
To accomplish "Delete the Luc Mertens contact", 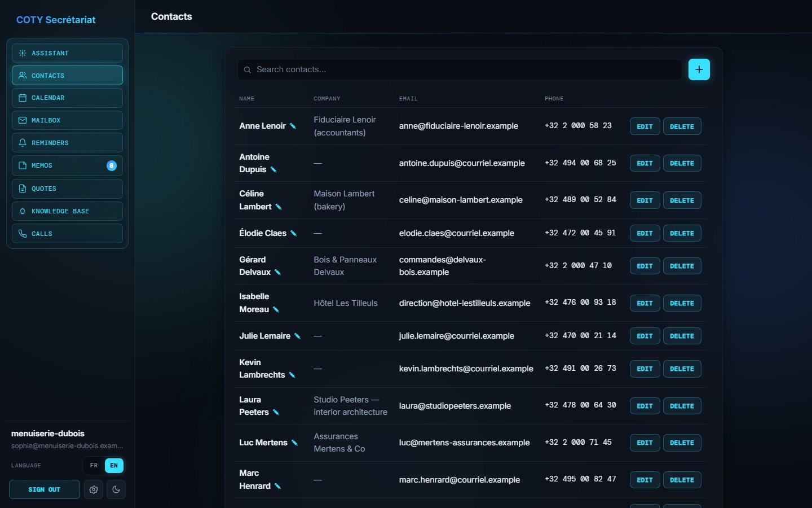I will [682, 443].
